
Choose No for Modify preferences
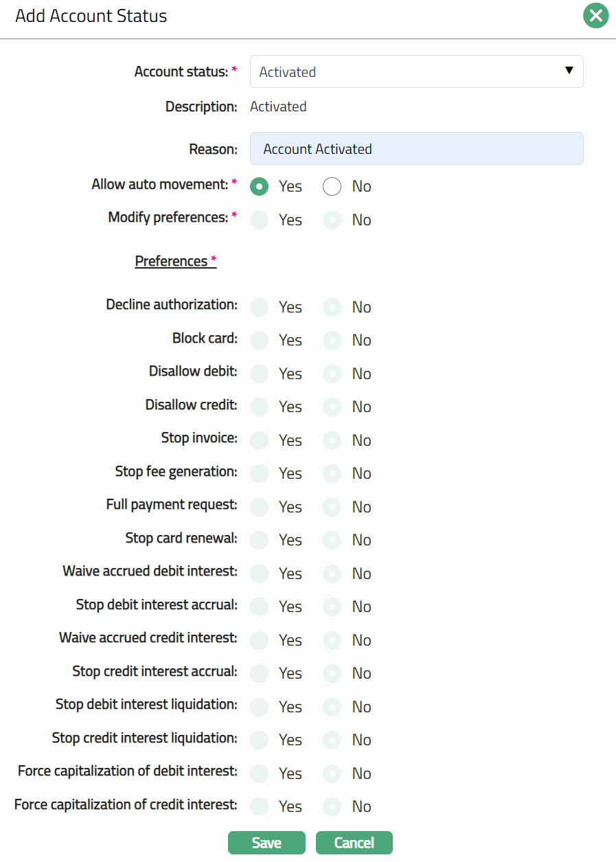click(332, 220)
